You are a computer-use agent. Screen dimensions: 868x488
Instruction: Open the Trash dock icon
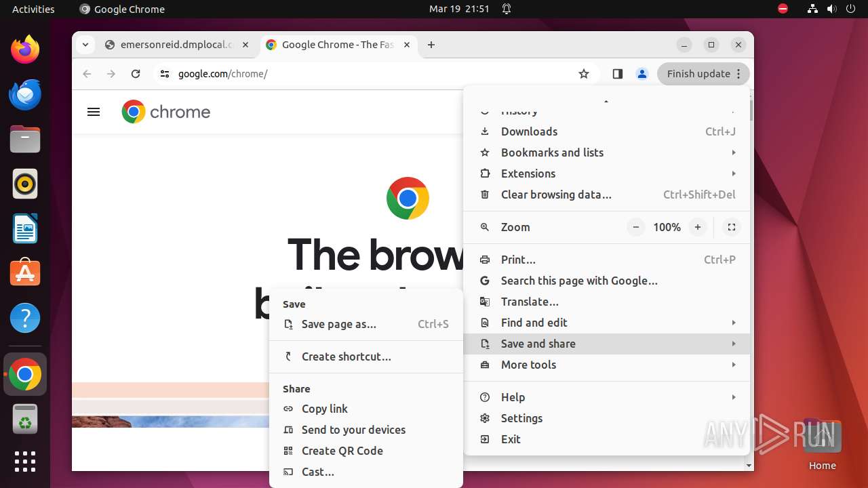[x=25, y=419]
